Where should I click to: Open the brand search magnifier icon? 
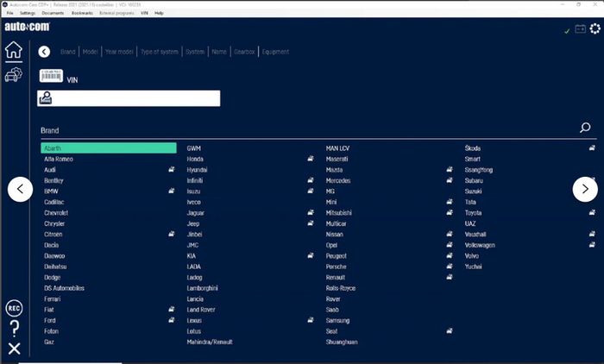(585, 128)
